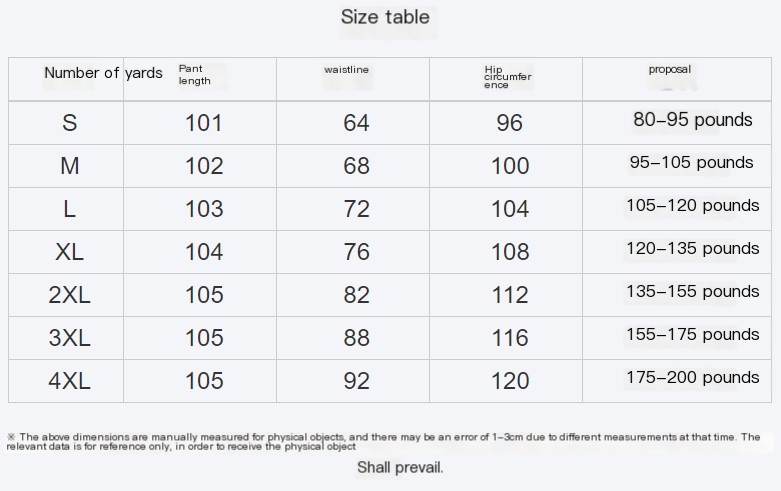This screenshot has width=781, height=491.
Task: Click the 2XL size row label
Action: (x=69, y=295)
